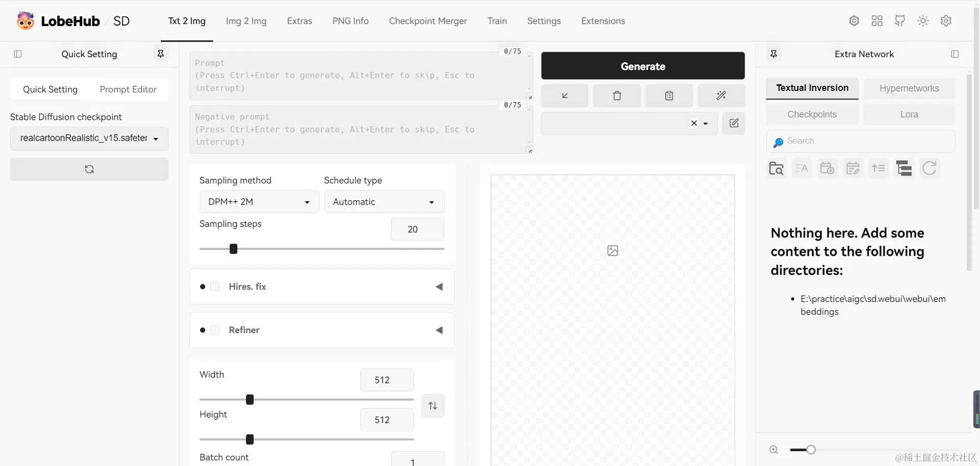Open the PNG Info tab
Image resolution: width=980 pixels, height=466 pixels.
point(351,21)
